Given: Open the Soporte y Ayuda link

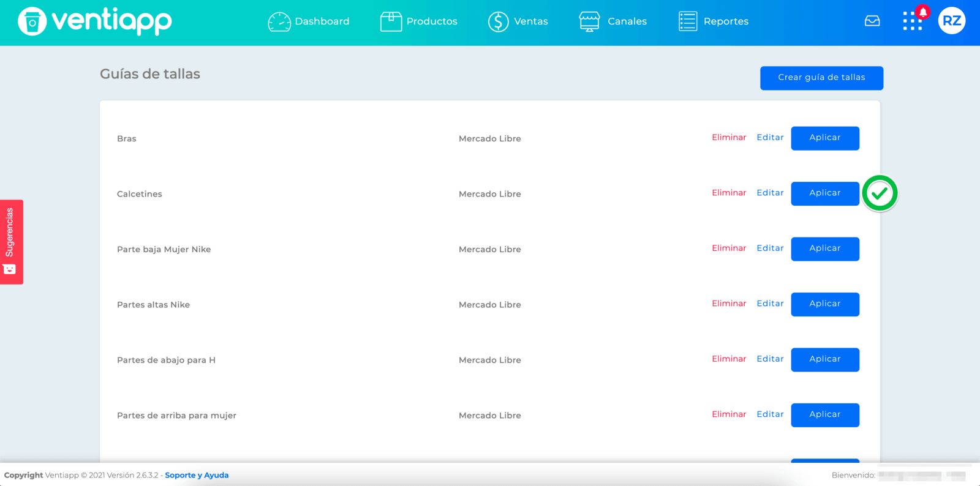Looking at the screenshot, I should click(197, 476).
